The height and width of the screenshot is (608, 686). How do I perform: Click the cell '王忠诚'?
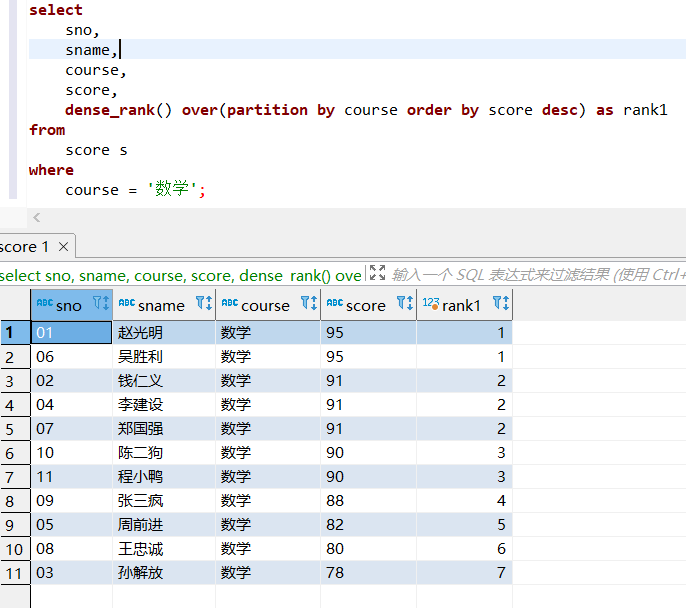(x=164, y=549)
